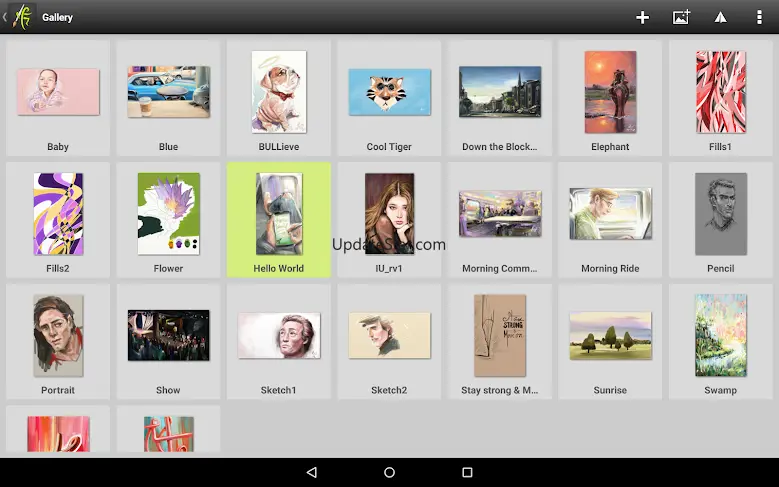
Task: Open the BULLieve bulldog drawing
Action: click(279, 92)
